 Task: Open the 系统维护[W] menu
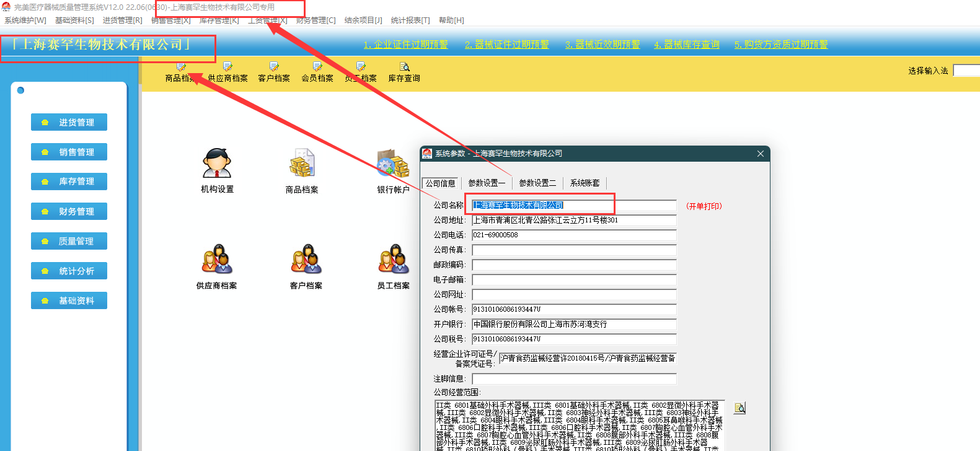[25, 20]
